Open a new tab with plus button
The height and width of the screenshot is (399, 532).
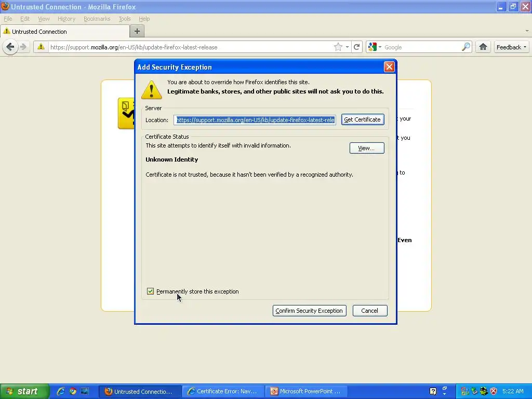(137, 31)
